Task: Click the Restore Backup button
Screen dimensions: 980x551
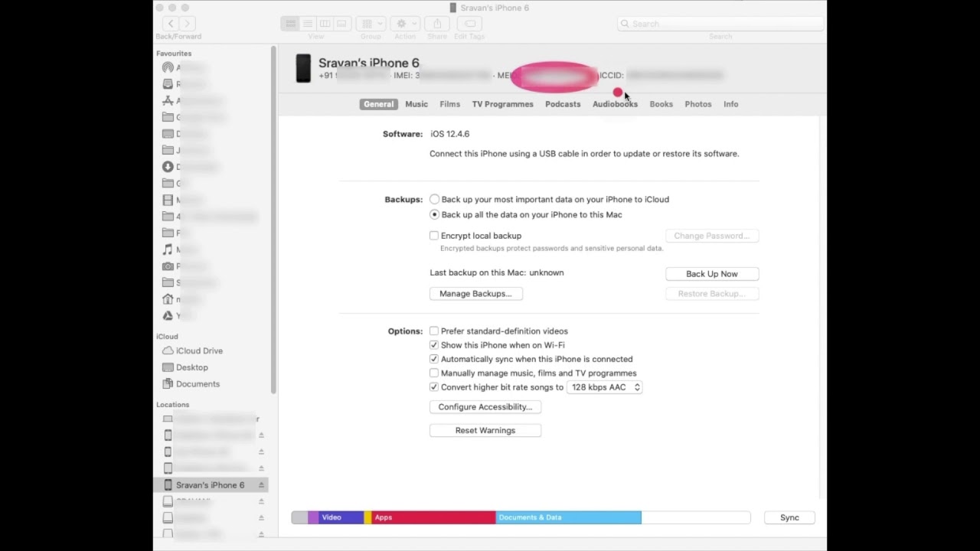Action: pyautogui.click(x=712, y=294)
